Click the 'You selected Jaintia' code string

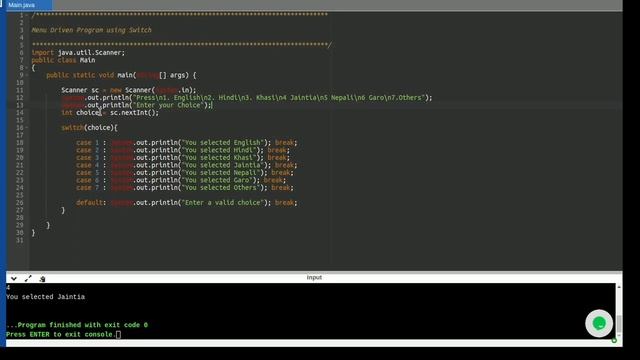tap(222, 165)
